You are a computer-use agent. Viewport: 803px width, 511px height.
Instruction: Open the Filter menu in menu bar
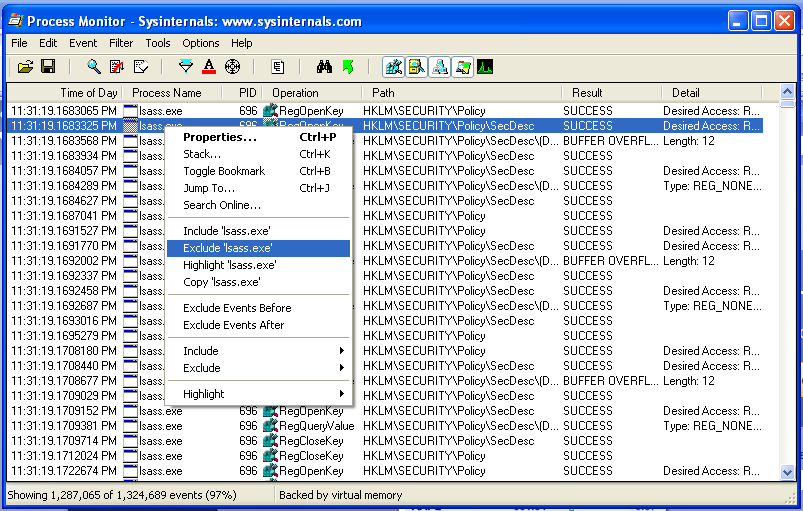pos(121,43)
